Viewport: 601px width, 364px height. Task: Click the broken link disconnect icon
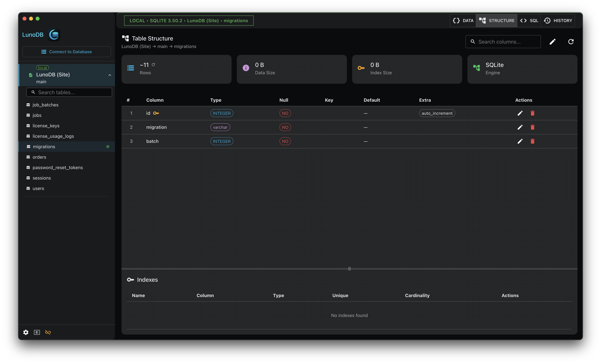coord(48,332)
